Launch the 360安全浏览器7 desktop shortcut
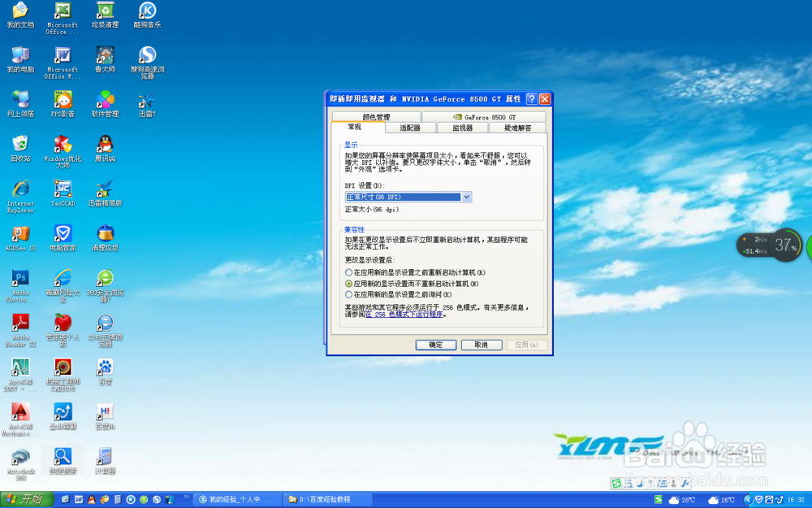812x508 pixels. tap(105, 285)
